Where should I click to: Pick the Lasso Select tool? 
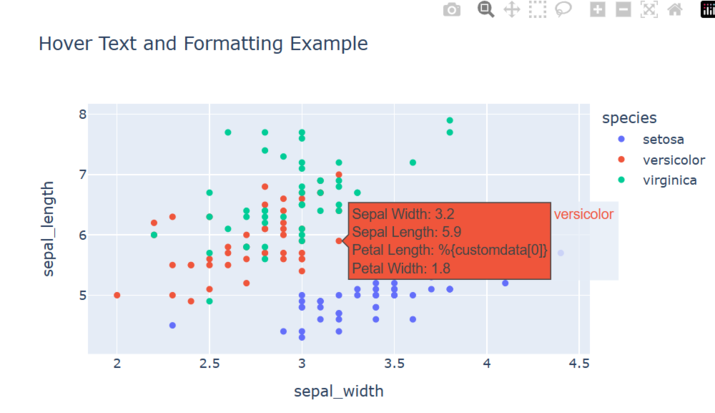[x=564, y=10]
